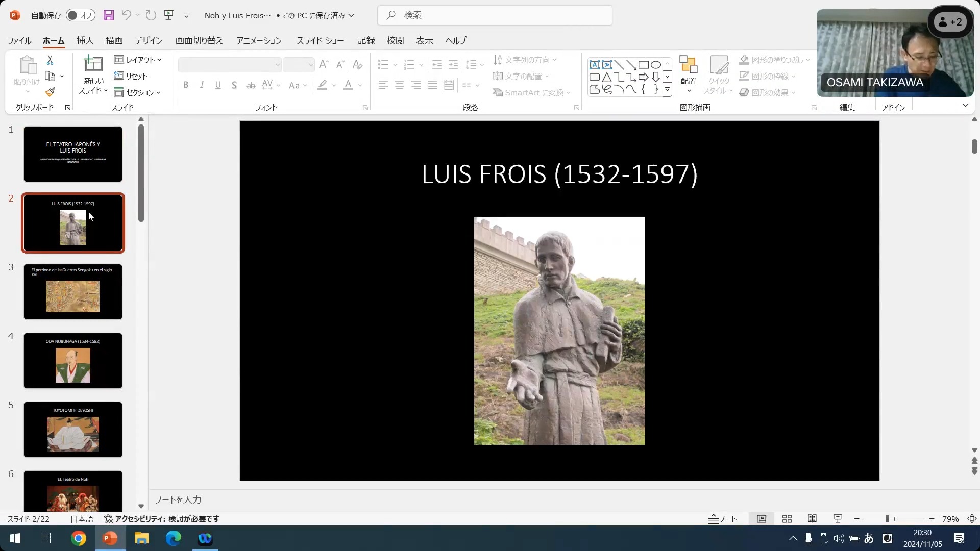The width and height of the screenshot is (980, 551).
Task: Click the zoom slider handle
Action: [x=888, y=519]
